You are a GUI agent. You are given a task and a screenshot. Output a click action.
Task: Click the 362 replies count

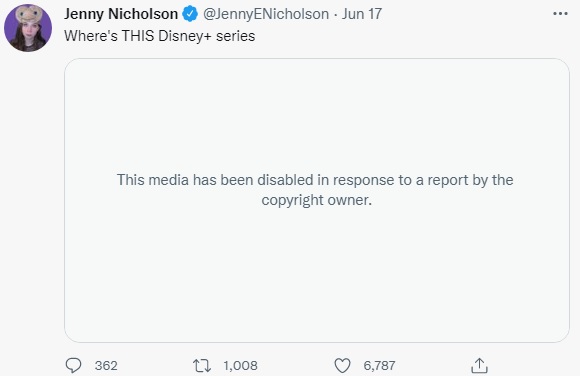[106, 366]
